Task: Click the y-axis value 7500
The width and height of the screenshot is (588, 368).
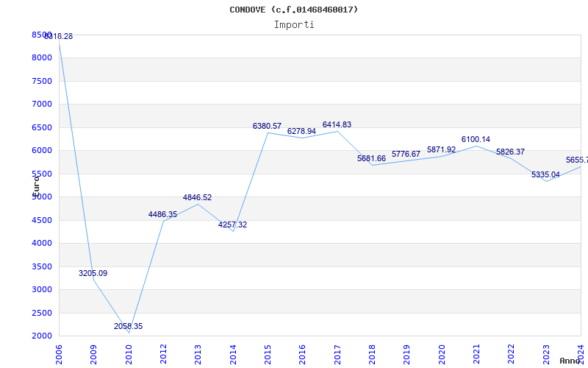Action: coord(42,81)
